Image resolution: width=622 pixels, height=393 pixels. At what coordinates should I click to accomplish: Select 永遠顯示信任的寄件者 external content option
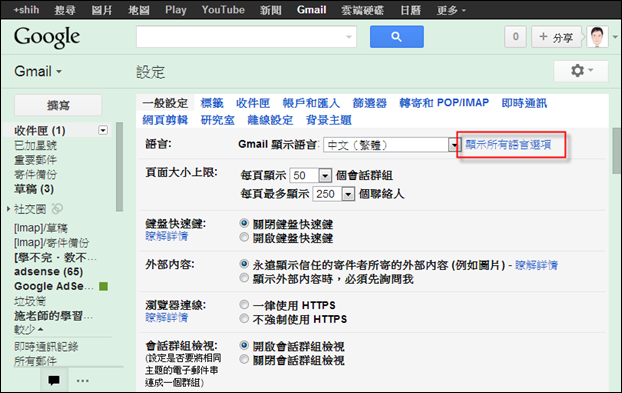coord(244,264)
